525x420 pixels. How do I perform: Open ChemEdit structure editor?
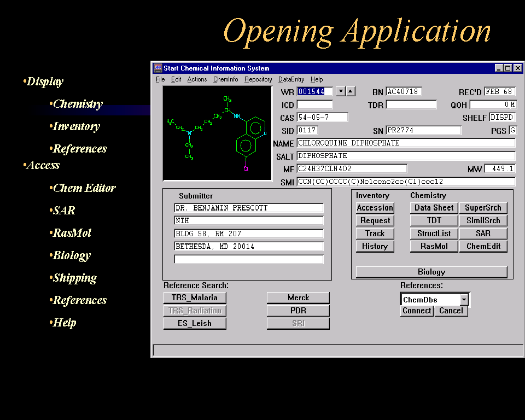pyautogui.click(x=483, y=246)
